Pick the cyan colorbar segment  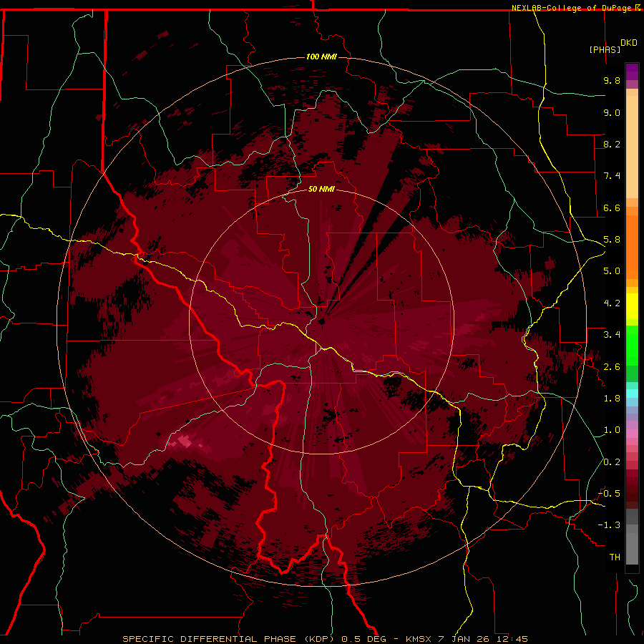tap(632, 394)
